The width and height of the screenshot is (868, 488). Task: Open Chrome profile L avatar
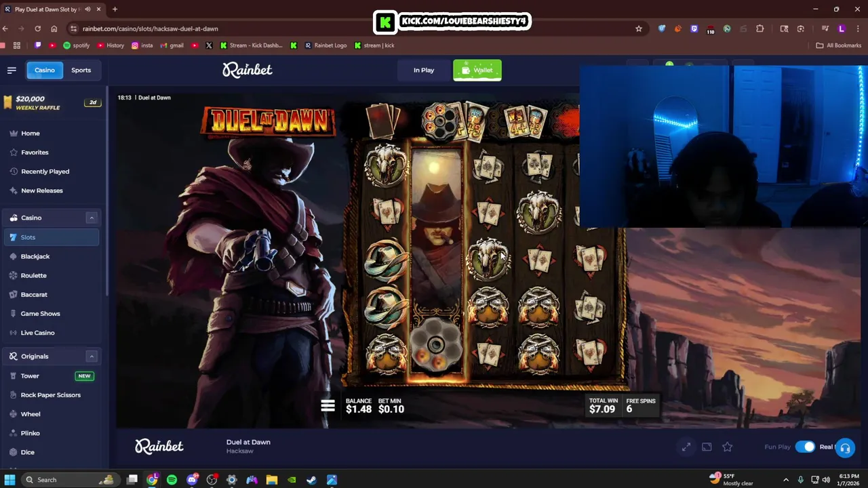(842, 28)
